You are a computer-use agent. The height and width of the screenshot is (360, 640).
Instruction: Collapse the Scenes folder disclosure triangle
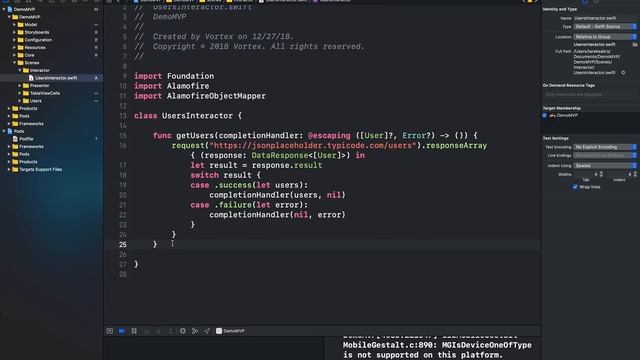[x=14, y=63]
